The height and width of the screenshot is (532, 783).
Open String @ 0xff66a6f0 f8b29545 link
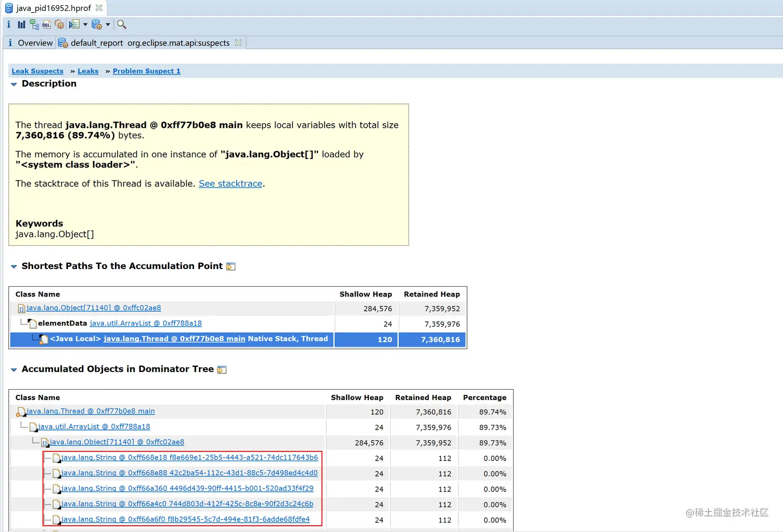pyautogui.click(x=185, y=519)
